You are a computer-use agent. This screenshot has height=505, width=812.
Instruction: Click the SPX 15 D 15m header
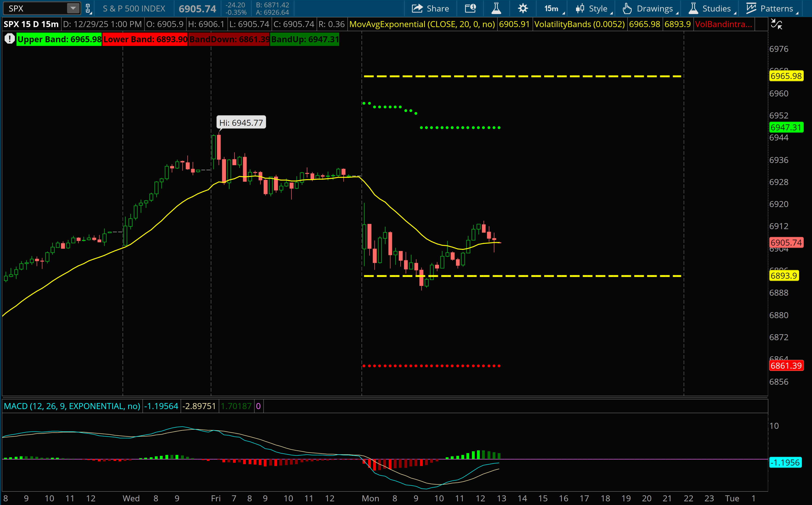31,24
